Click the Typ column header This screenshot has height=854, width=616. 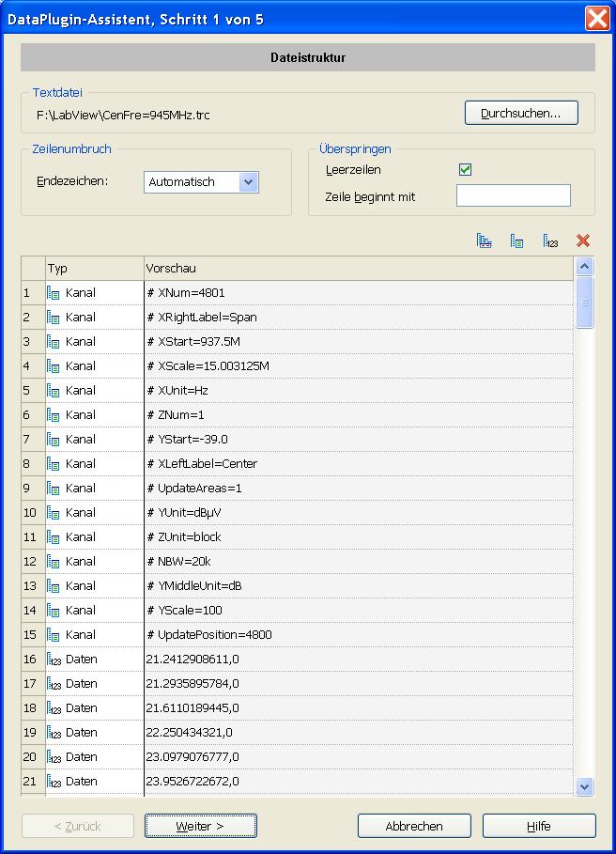95,269
